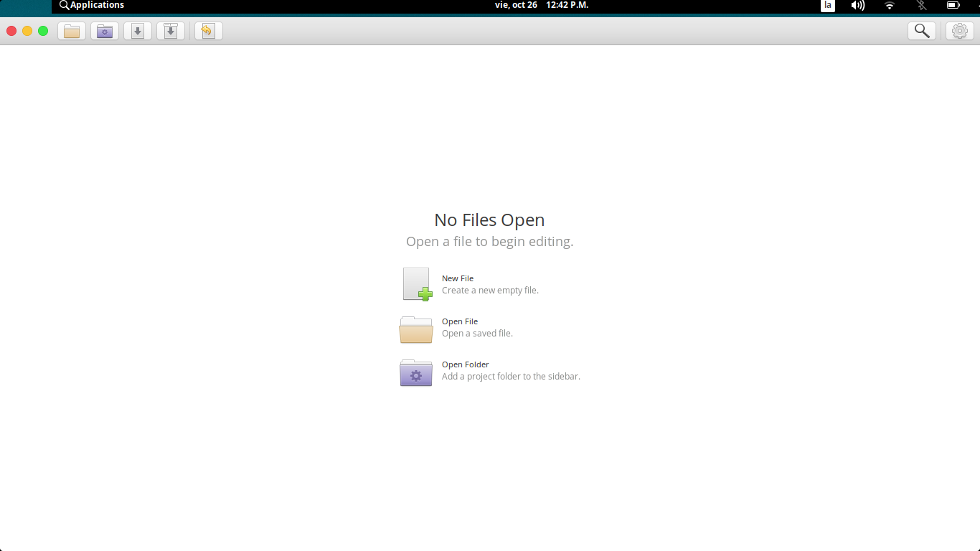Open the Find search tool
The image size is (980, 551).
click(922, 31)
